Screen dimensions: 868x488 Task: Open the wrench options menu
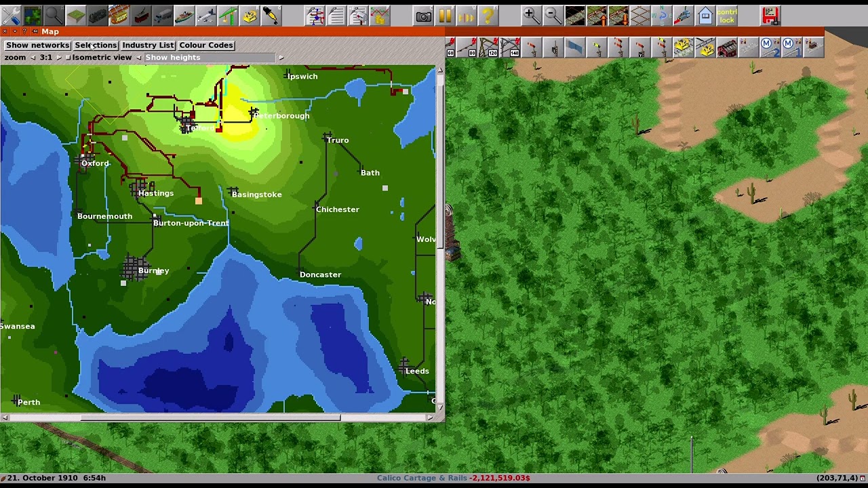coord(11,15)
